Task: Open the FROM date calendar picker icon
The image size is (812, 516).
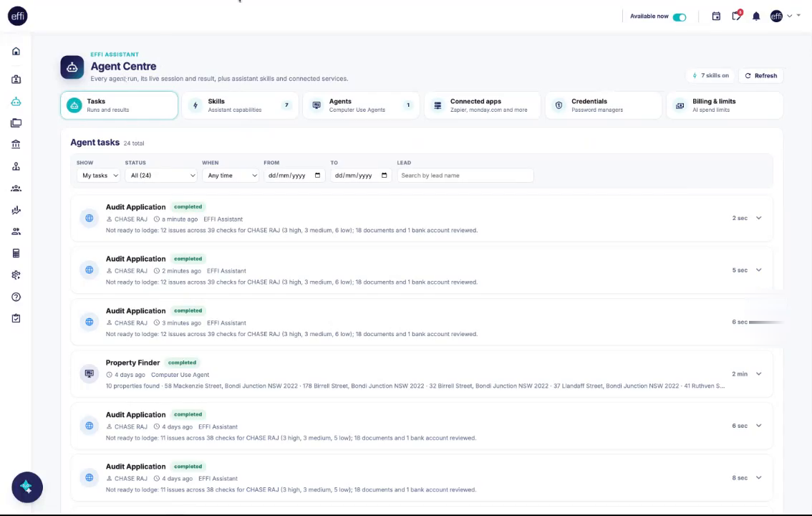Action: 317,175
